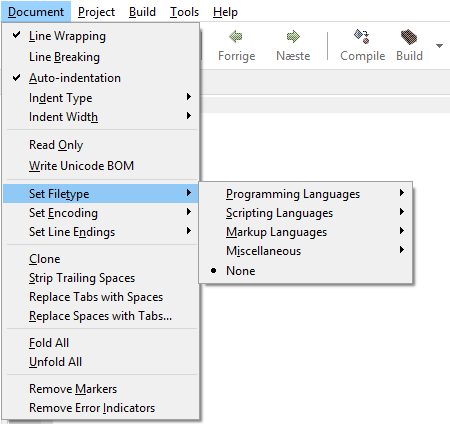
Task: Open the Tools menu
Action: (x=184, y=12)
